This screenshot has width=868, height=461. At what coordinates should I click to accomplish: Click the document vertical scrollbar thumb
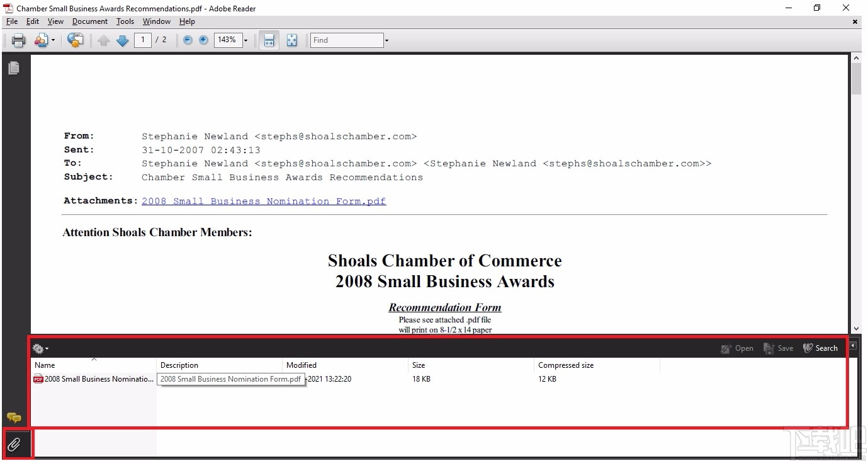[x=856, y=78]
